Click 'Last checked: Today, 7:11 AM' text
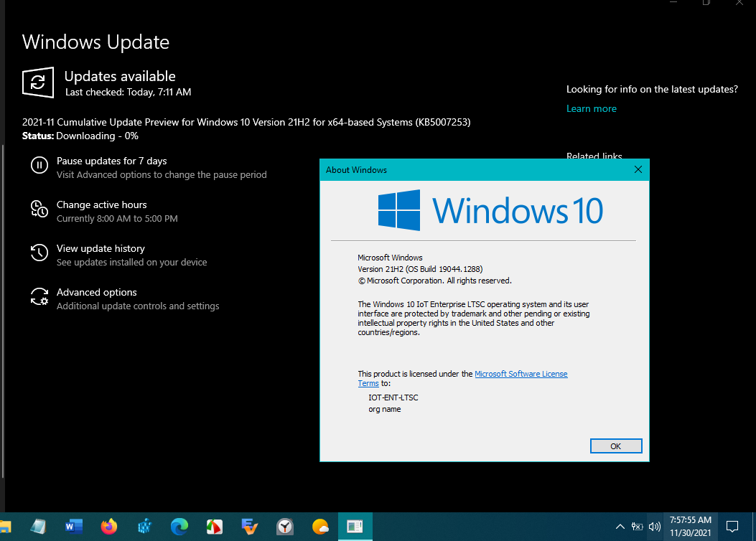Image resolution: width=756 pixels, height=541 pixels. tap(129, 92)
